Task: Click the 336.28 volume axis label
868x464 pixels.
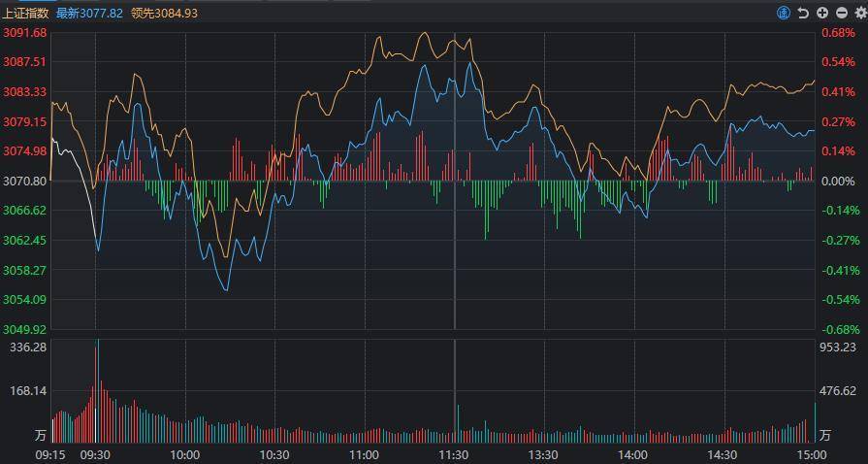Action: [27, 347]
